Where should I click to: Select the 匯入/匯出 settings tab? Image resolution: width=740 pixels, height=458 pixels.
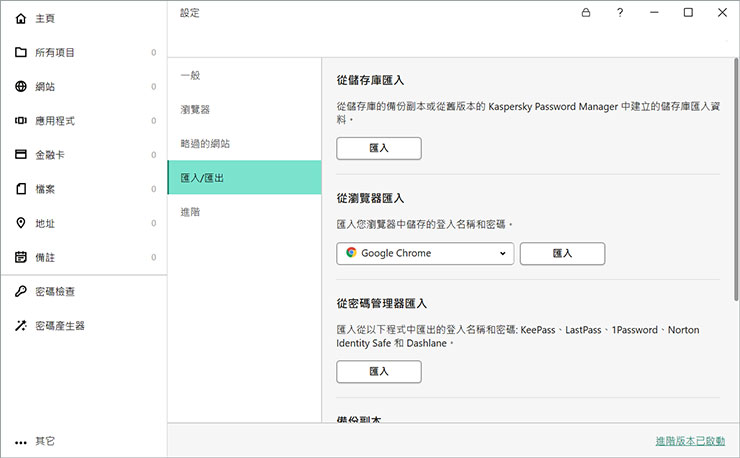click(244, 178)
